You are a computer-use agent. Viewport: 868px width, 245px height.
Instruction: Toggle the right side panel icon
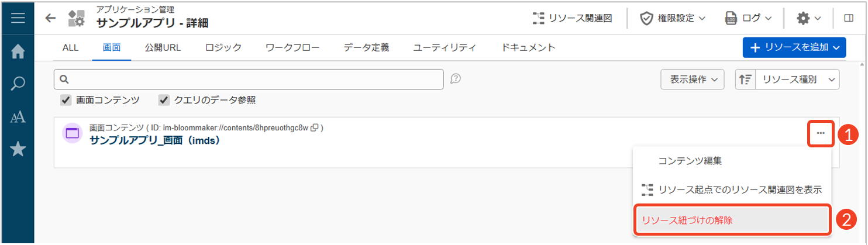849,18
